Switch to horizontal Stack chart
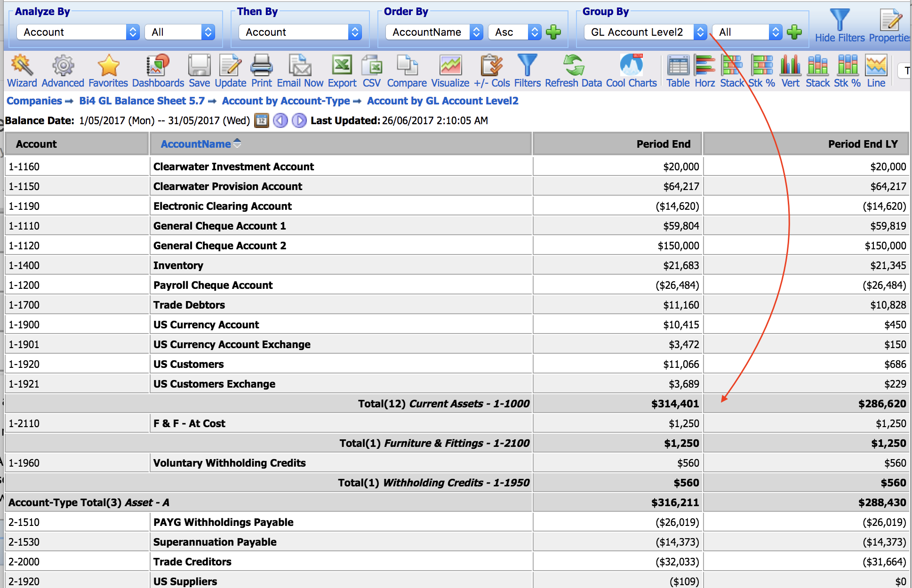The width and height of the screenshot is (912, 588). [732, 71]
